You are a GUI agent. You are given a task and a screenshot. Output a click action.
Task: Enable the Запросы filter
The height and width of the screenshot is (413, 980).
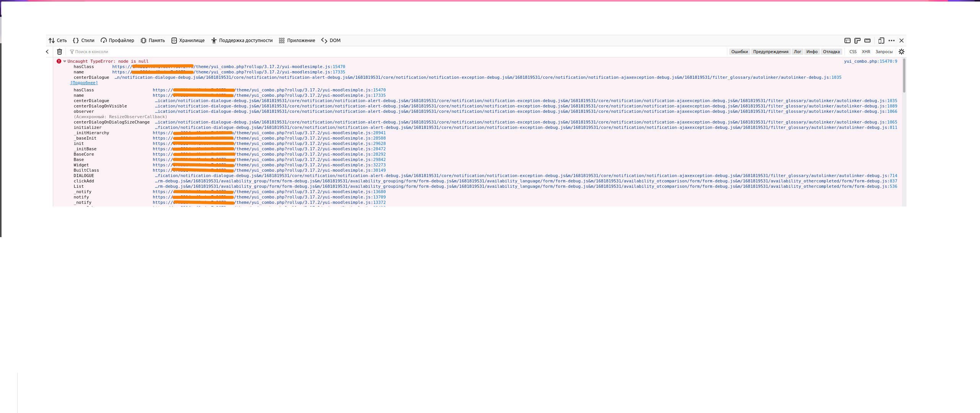[x=884, y=52]
